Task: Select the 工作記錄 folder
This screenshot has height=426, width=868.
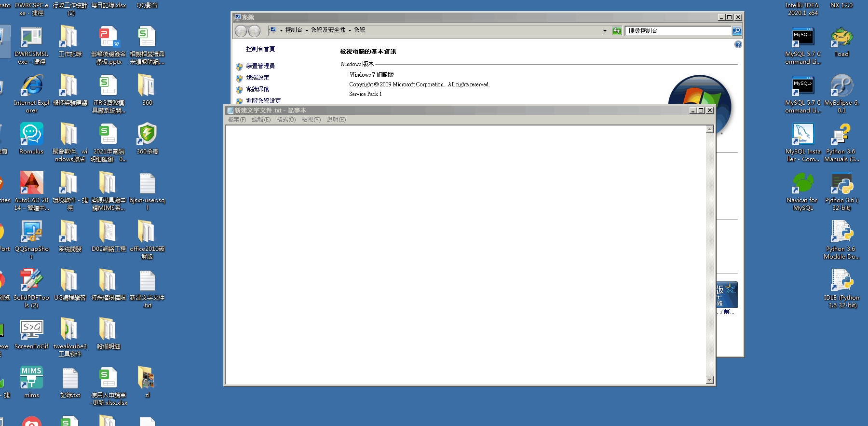Action: tap(70, 41)
